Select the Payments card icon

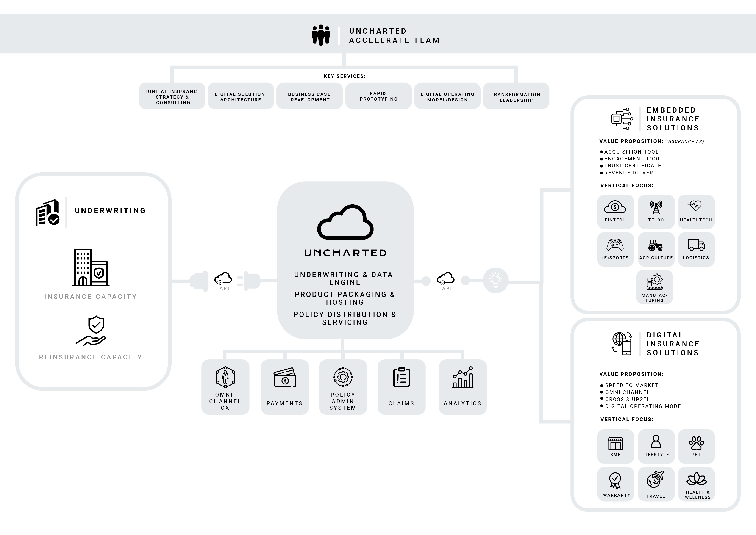285,377
